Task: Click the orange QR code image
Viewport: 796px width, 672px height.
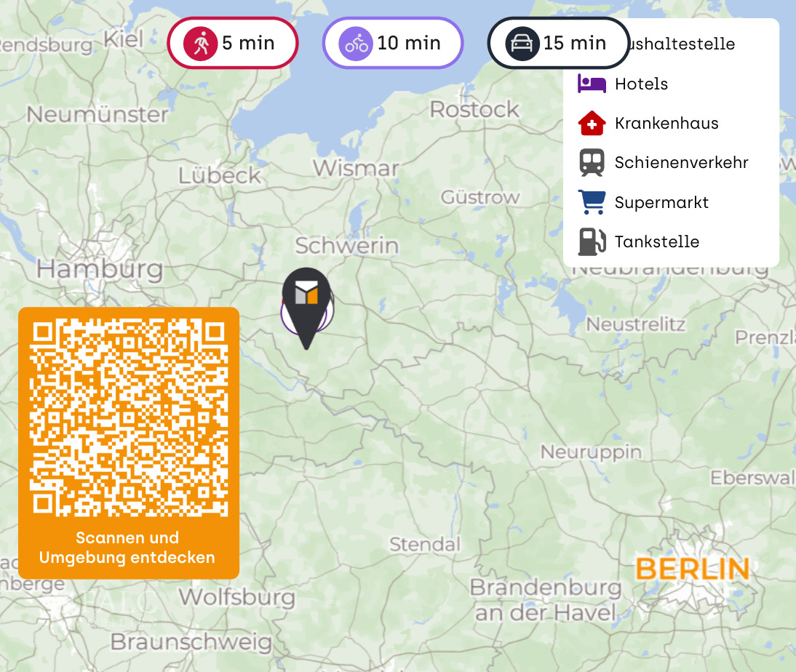Action: (129, 417)
